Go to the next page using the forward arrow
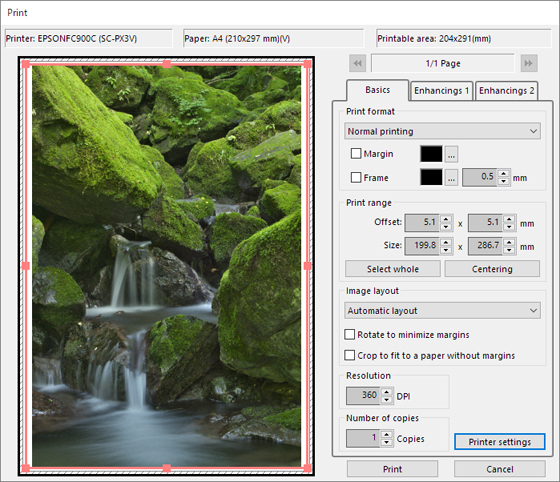The image size is (560, 482). (x=529, y=63)
